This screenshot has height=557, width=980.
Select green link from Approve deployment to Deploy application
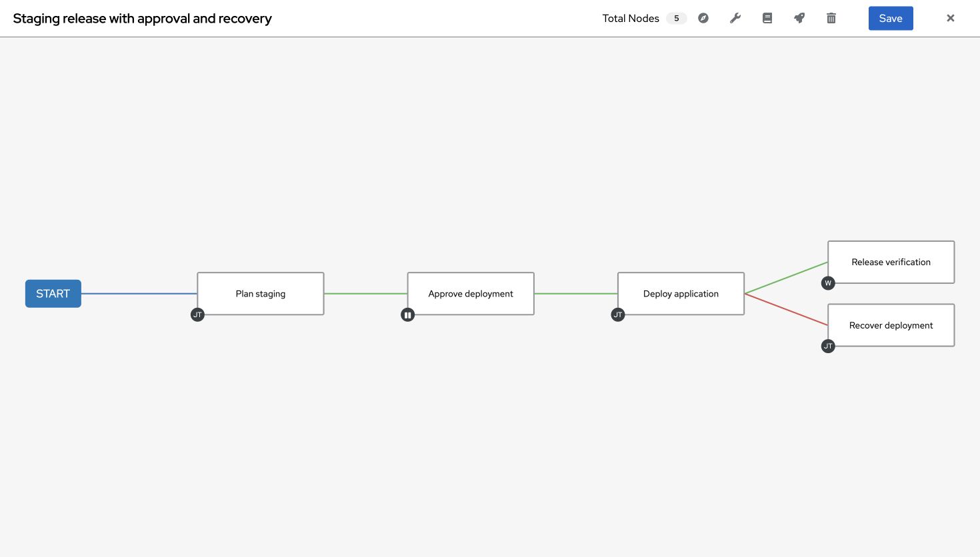pyautogui.click(x=576, y=294)
